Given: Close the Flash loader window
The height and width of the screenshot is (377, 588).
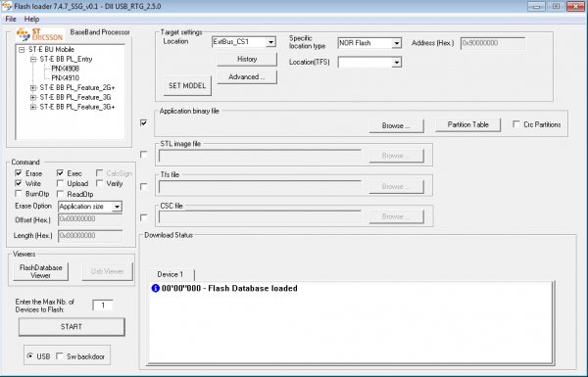Looking at the screenshot, I should tap(575, 6).
